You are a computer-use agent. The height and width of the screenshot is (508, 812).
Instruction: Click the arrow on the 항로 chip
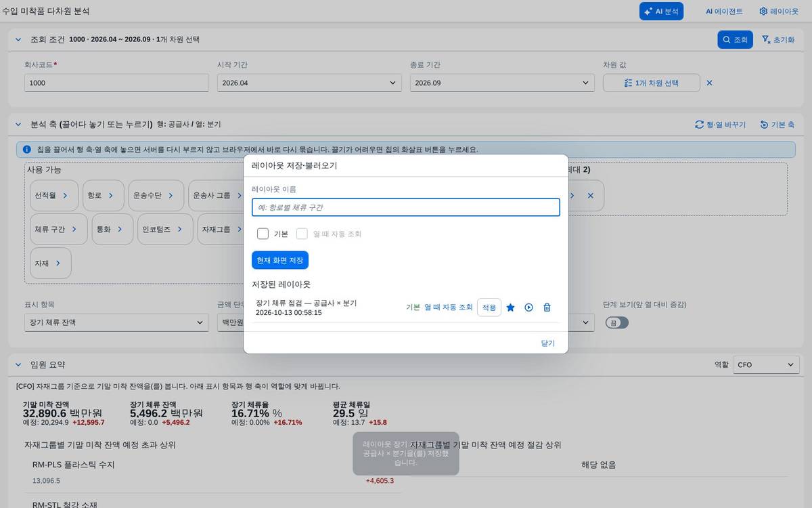(x=110, y=195)
